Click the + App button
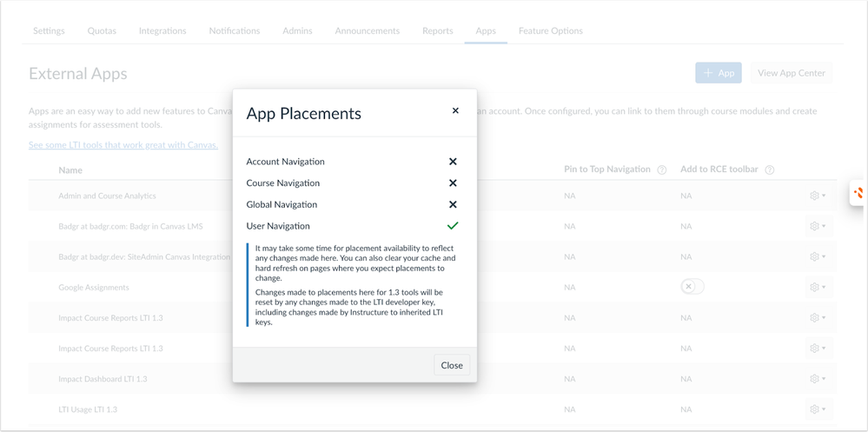The width and height of the screenshot is (868, 432). click(x=718, y=73)
